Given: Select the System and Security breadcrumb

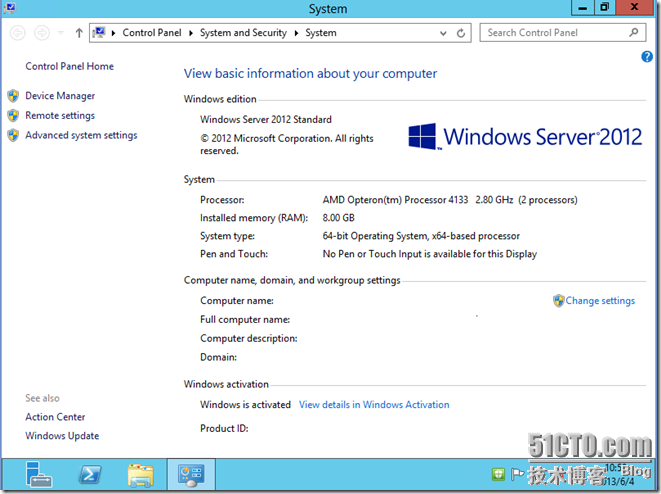Looking at the screenshot, I should (243, 33).
